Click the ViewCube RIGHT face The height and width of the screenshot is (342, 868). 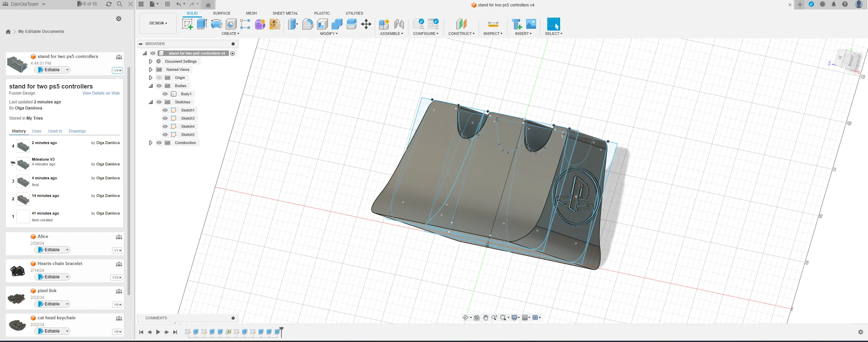tap(852, 61)
